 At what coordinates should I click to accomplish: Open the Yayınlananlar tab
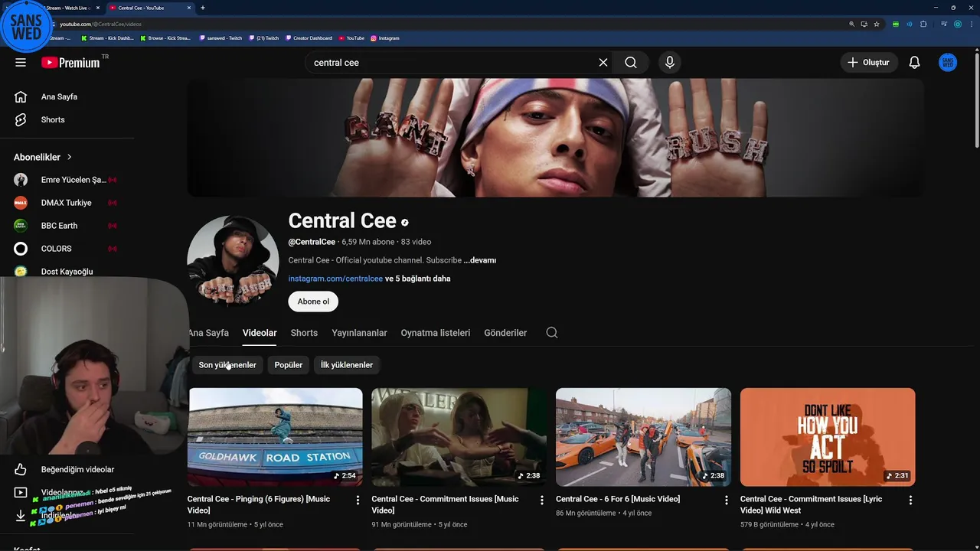tap(359, 333)
